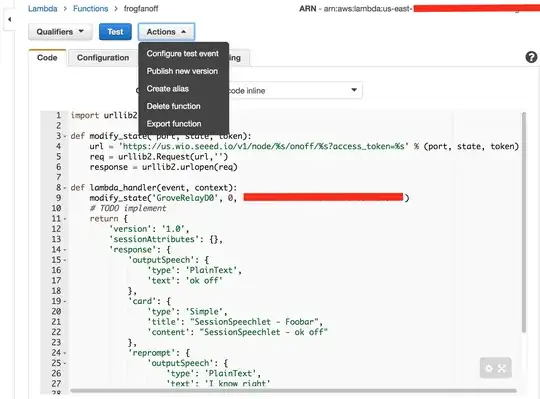This screenshot has height=399, width=540.
Task: Click frogfanoff function name breadcrumb
Action: [141, 9]
